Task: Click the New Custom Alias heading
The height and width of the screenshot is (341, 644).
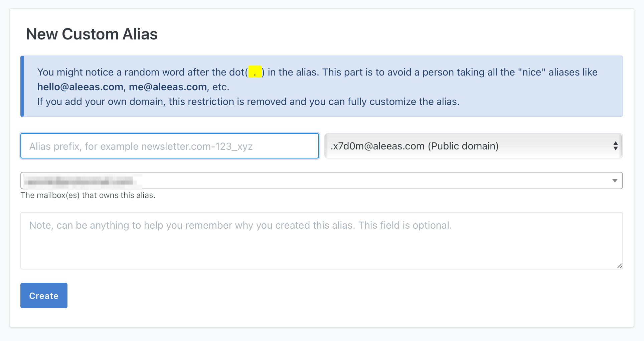Action: [x=92, y=34]
